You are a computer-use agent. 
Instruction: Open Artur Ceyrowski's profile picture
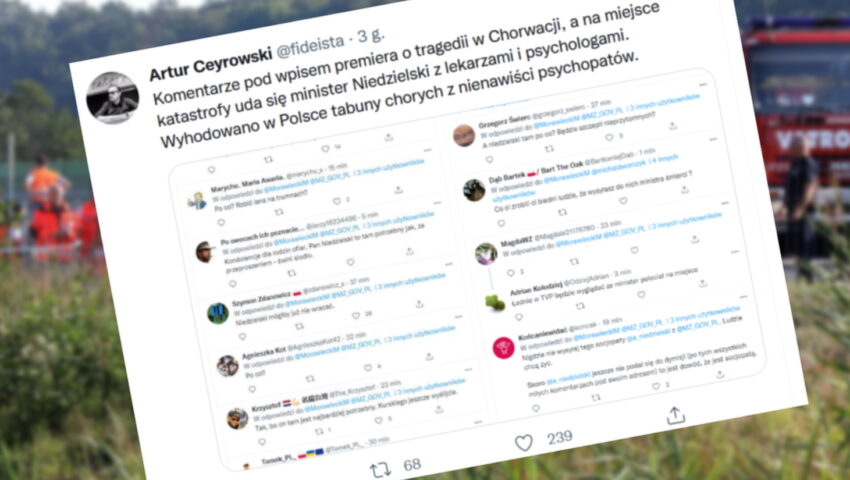pyautogui.click(x=113, y=98)
